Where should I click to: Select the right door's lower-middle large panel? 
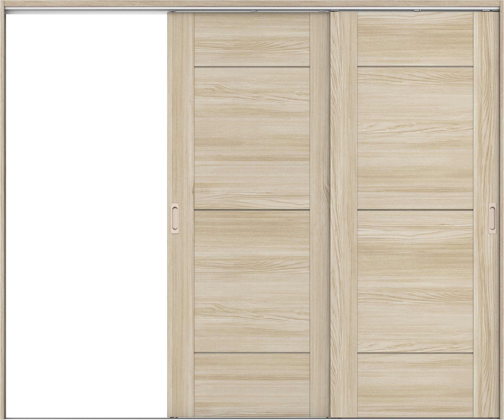coord(415,281)
